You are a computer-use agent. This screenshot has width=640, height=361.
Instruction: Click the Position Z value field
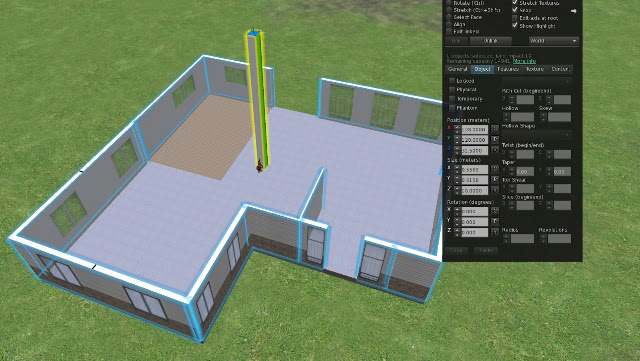[474, 150]
